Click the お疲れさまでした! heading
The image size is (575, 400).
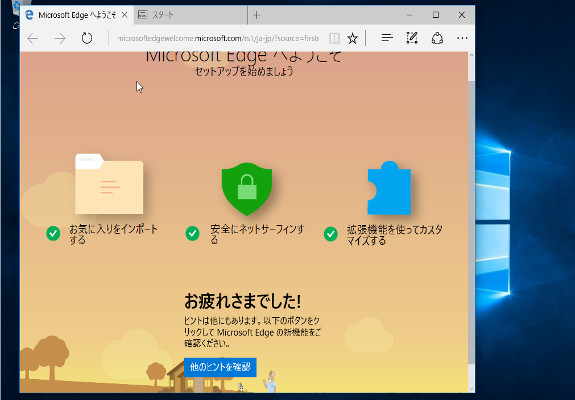click(x=242, y=301)
